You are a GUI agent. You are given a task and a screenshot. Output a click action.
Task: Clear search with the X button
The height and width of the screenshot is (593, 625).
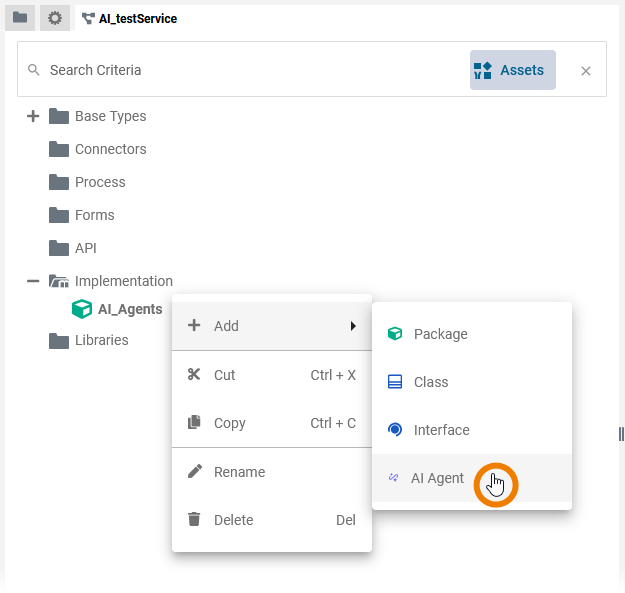click(586, 70)
